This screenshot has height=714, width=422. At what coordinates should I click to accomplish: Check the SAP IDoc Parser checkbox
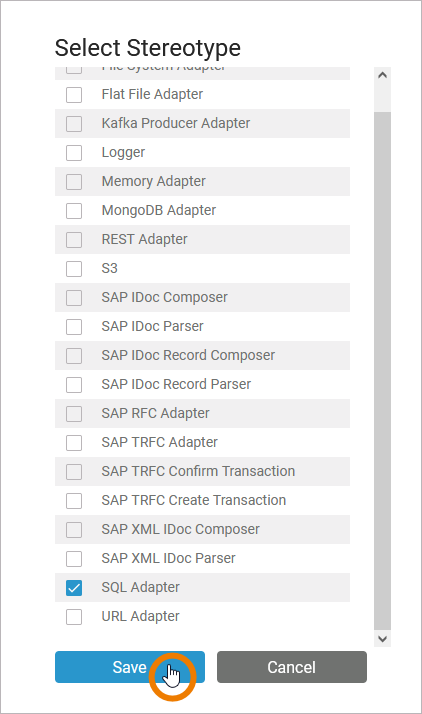74,326
